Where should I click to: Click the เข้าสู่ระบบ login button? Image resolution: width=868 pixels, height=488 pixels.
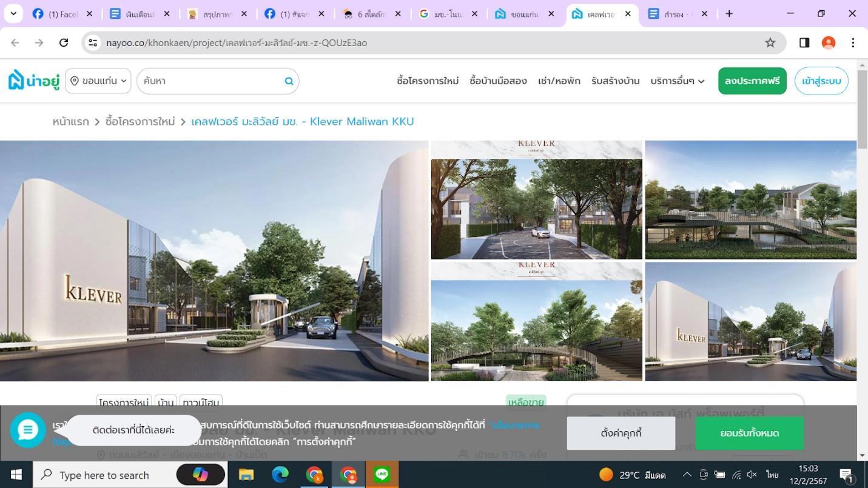(821, 81)
